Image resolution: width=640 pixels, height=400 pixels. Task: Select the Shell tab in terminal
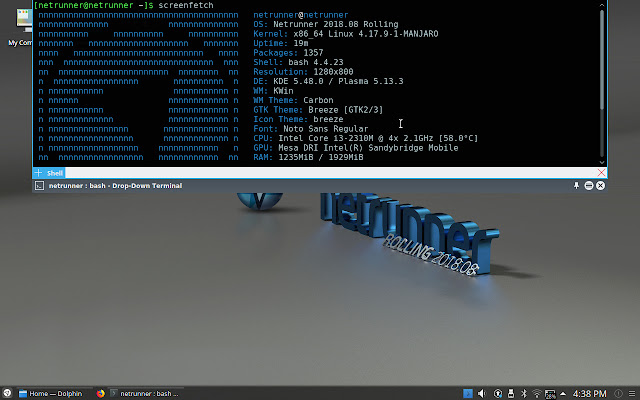pos(55,173)
